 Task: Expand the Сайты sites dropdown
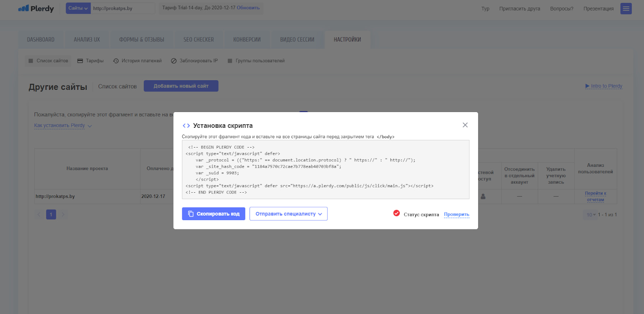[x=78, y=8]
